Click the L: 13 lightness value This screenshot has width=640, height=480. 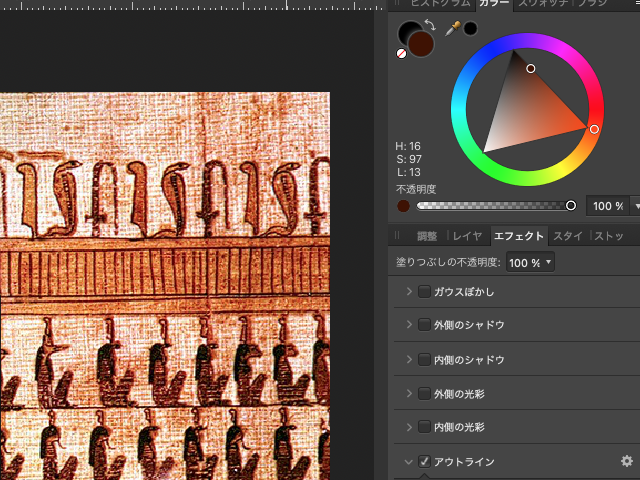point(408,172)
